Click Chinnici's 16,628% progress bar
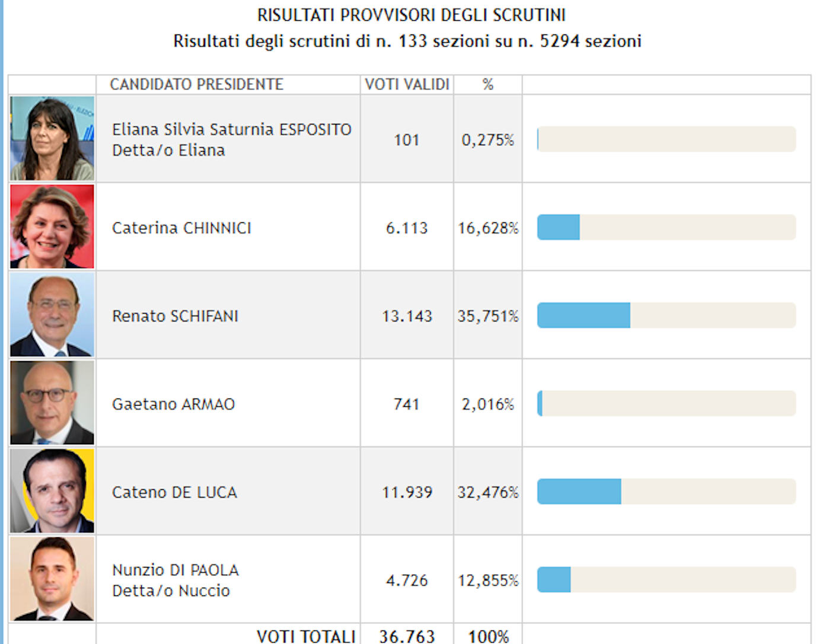The height and width of the screenshot is (644, 836). point(666,227)
